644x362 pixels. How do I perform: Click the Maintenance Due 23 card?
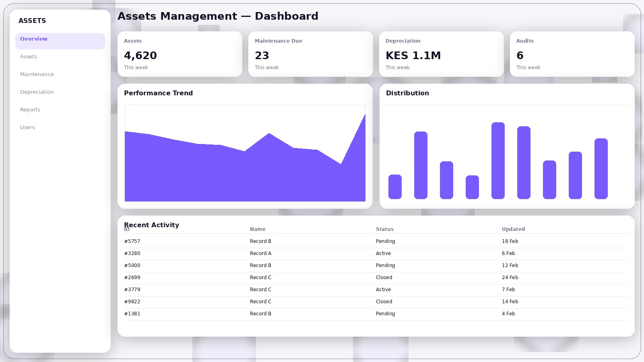[x=310, y=54]
